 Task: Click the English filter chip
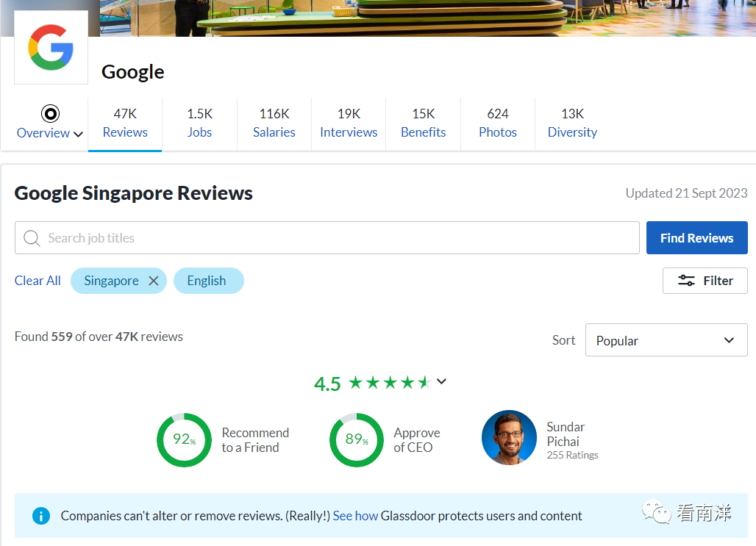point(208,281)
